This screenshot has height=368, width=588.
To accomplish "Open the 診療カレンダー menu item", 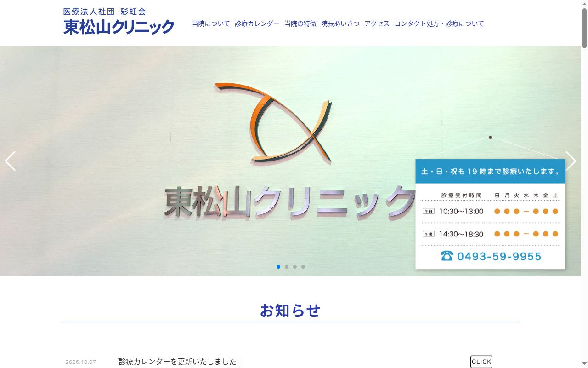I will 257,23.
